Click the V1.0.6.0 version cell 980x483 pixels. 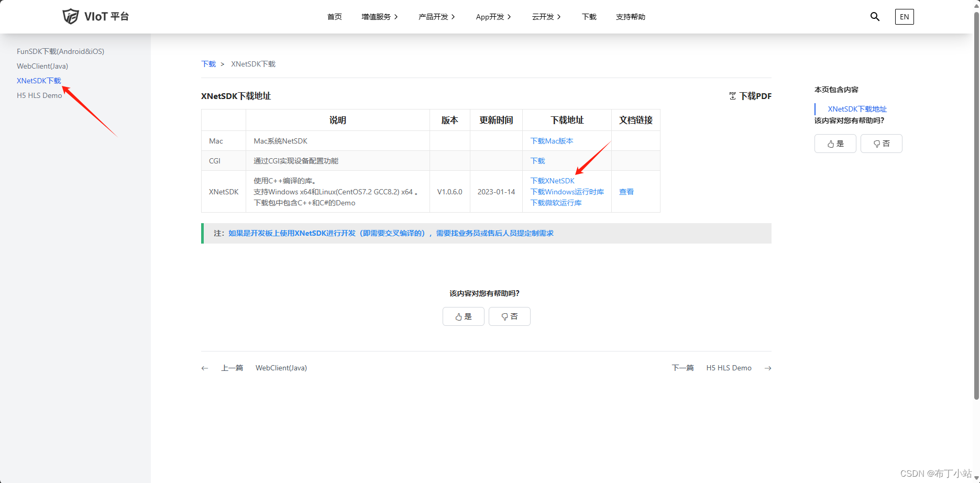click(450, 192)
